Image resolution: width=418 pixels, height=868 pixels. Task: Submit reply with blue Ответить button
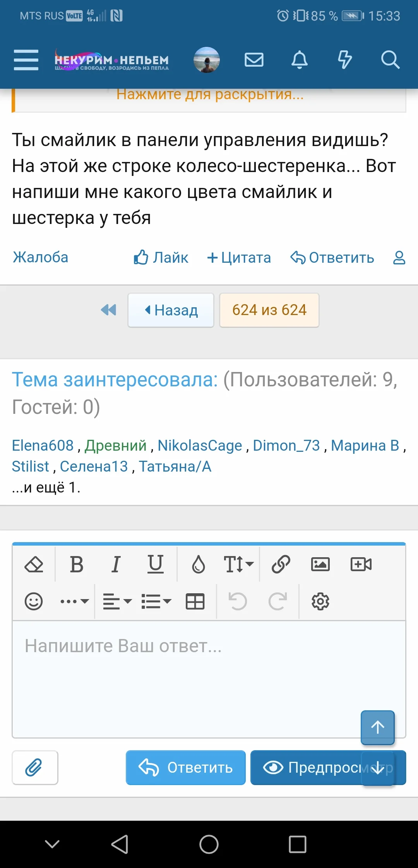[186, 768]
